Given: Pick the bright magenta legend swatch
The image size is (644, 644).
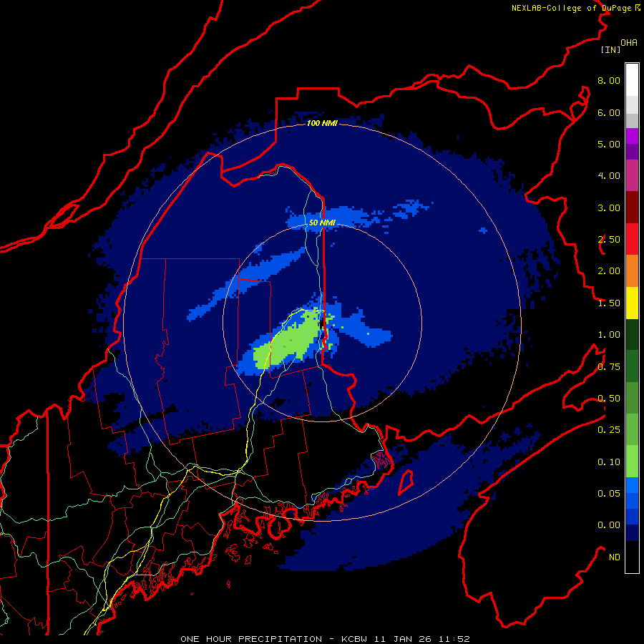Looking at the screenshot, I should tap(632, 136).
